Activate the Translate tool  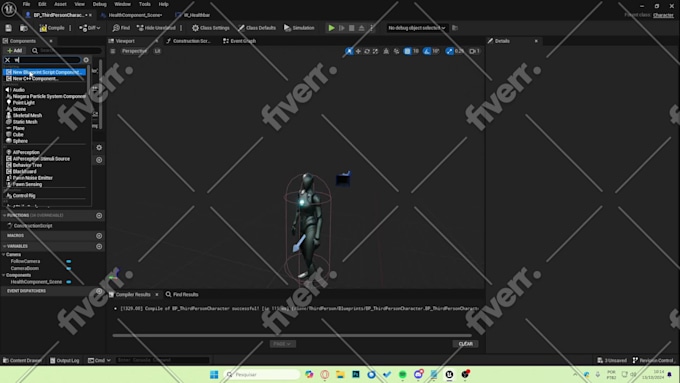[x=358, y=51]
